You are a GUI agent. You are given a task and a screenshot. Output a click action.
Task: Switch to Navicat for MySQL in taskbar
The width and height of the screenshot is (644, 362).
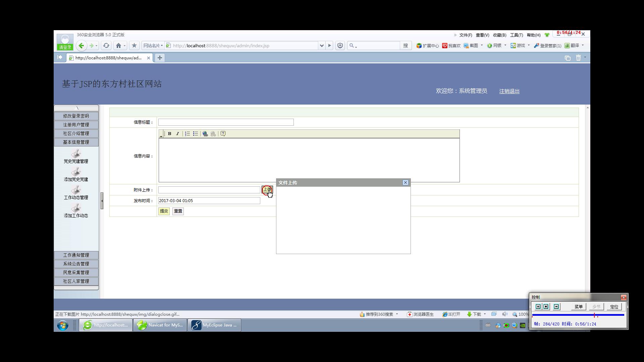160,325
